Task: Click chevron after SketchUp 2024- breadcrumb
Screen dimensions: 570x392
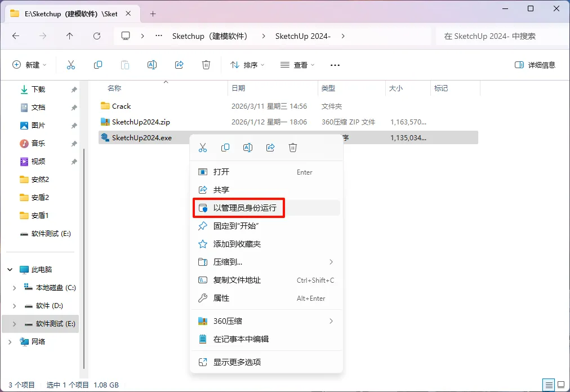Action: (343, 36)
